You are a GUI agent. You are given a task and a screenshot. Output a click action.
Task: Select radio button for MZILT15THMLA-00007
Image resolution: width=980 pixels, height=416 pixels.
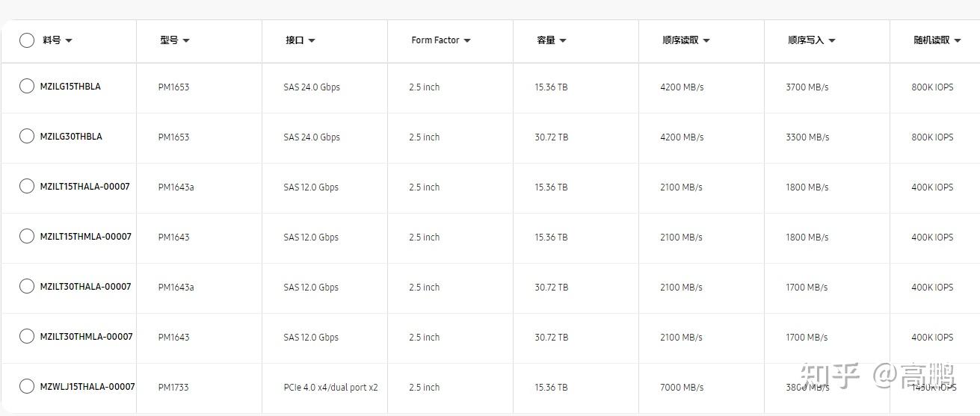27,236
